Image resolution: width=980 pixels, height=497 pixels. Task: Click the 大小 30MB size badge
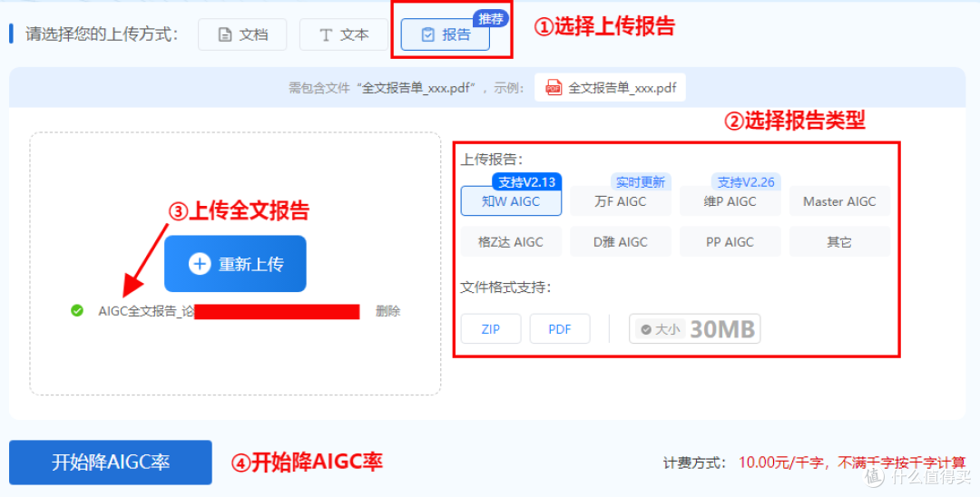(694, 329)
